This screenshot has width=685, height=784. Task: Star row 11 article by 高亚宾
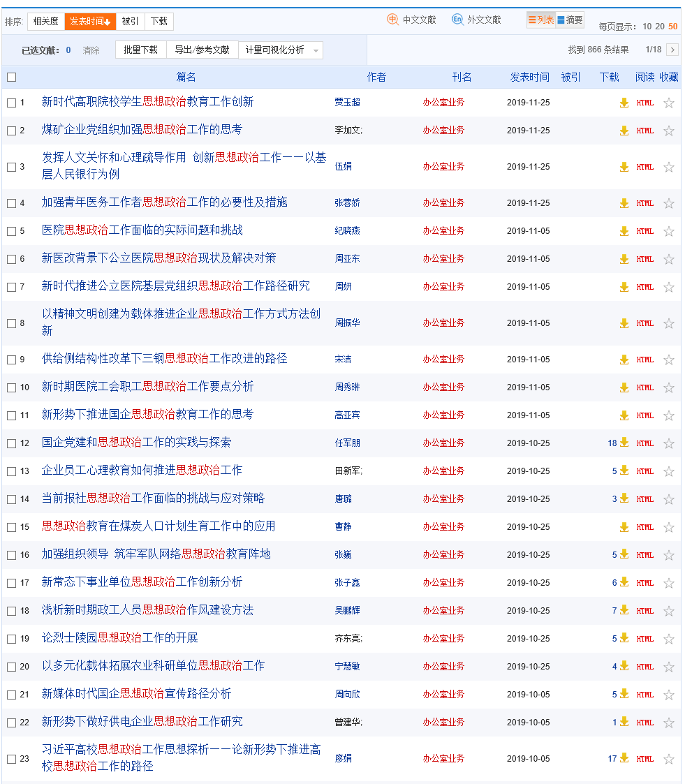tap(668, 415)
